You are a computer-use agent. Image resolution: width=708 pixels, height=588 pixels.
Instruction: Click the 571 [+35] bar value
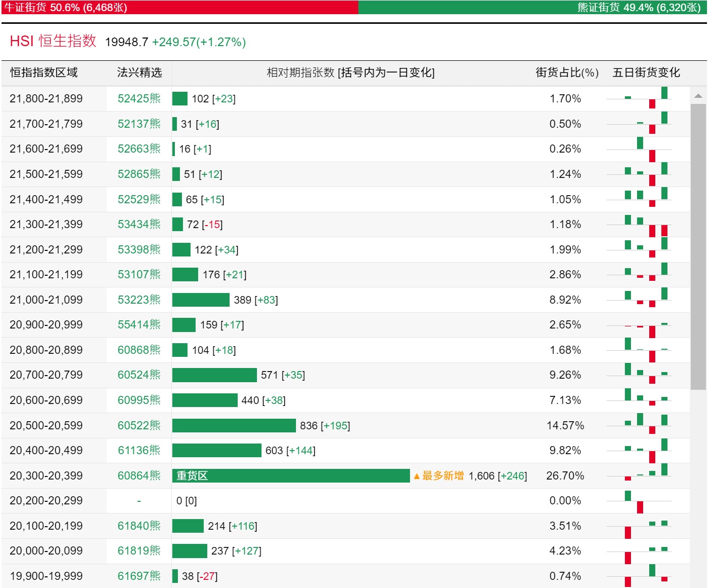pyautogui.click(x=283, y=375)
